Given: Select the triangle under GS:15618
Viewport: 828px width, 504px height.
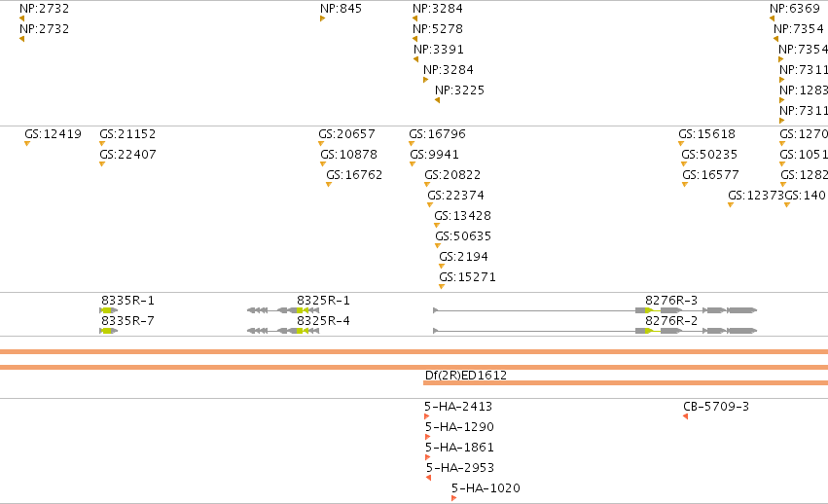Looking at the screenshot, I should pyautogui.click(x=681, y=144).
